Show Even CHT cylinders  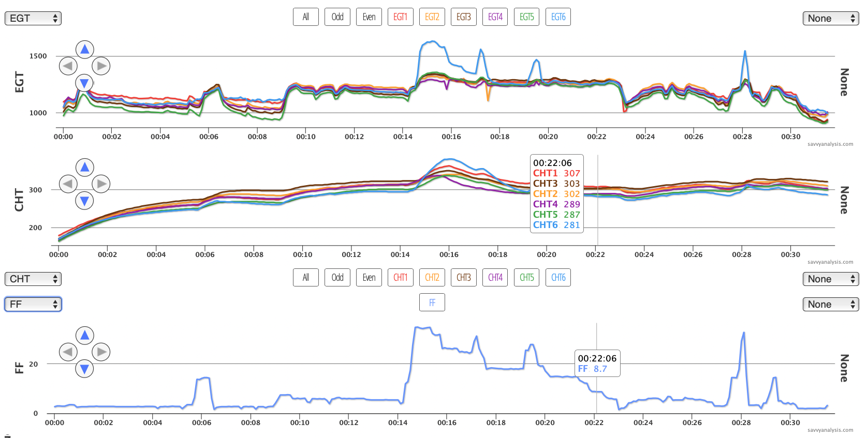coord(369,278)
